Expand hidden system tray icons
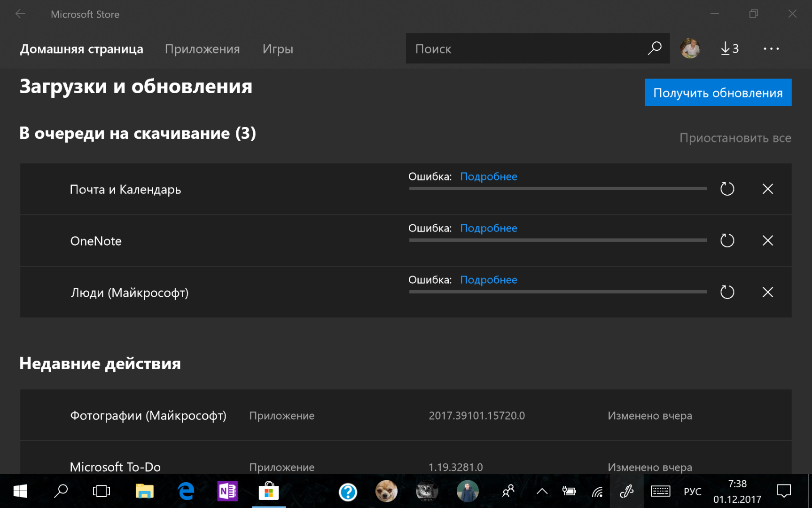The image size is (812, 508). (x=542, y=492)
